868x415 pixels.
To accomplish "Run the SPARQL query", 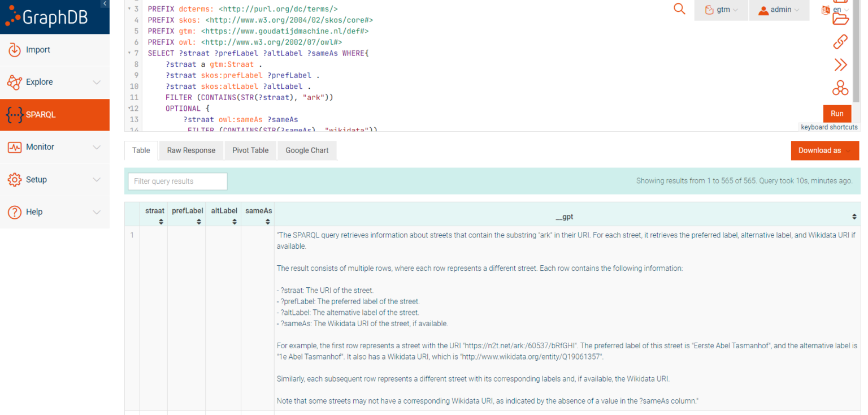I will pos(837,113).
